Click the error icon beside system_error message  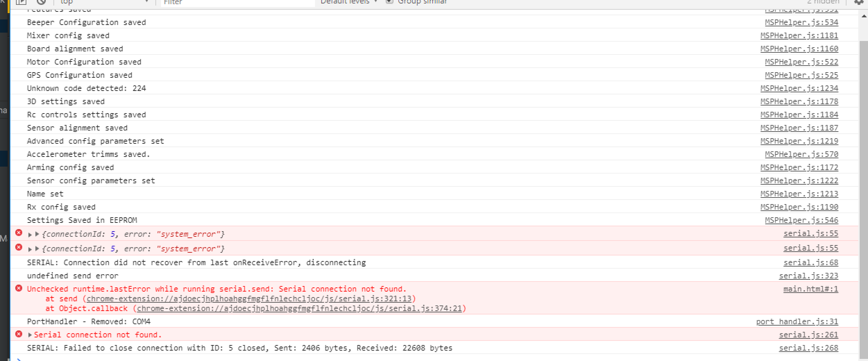point(19,234)
